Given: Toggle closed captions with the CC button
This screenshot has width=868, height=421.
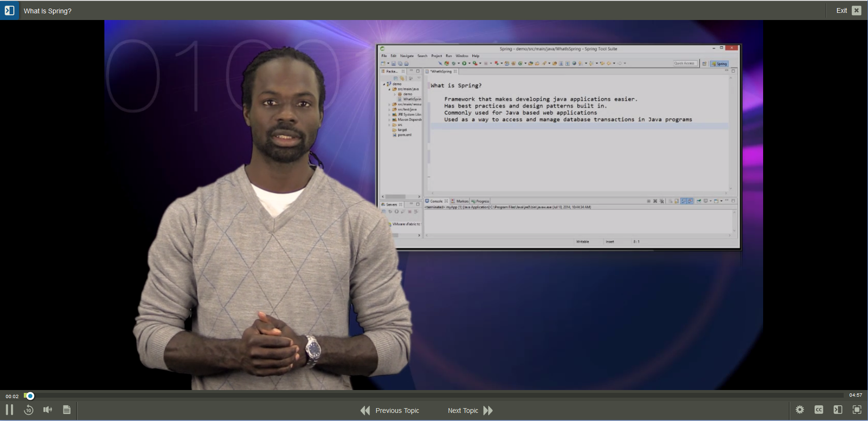Looking at the screenshot, I should [819, 410].
